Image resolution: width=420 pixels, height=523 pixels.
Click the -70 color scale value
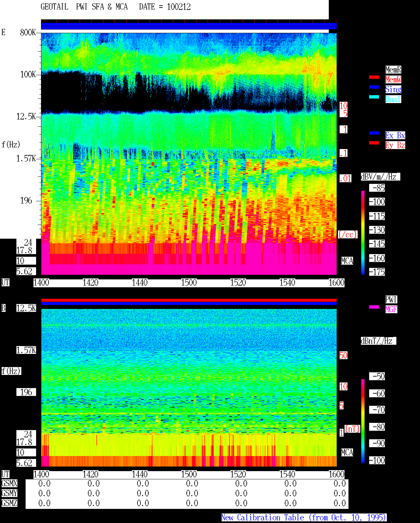click(377, 410)
